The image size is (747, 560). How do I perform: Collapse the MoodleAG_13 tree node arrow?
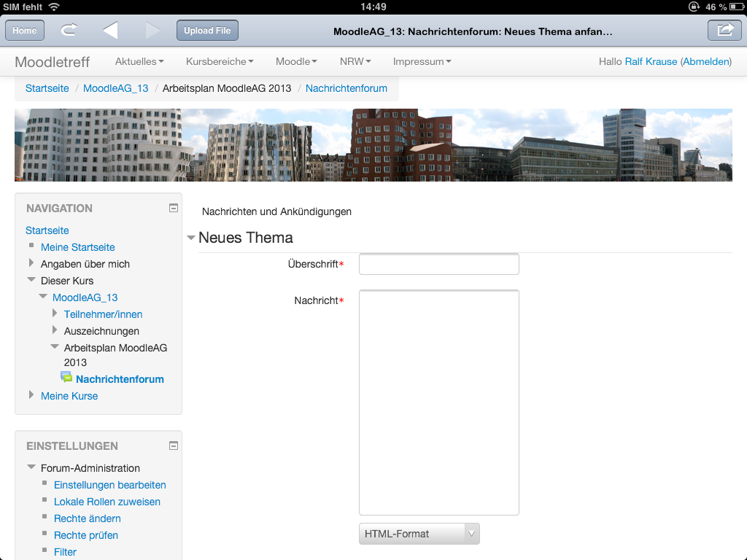pos(43,297)
